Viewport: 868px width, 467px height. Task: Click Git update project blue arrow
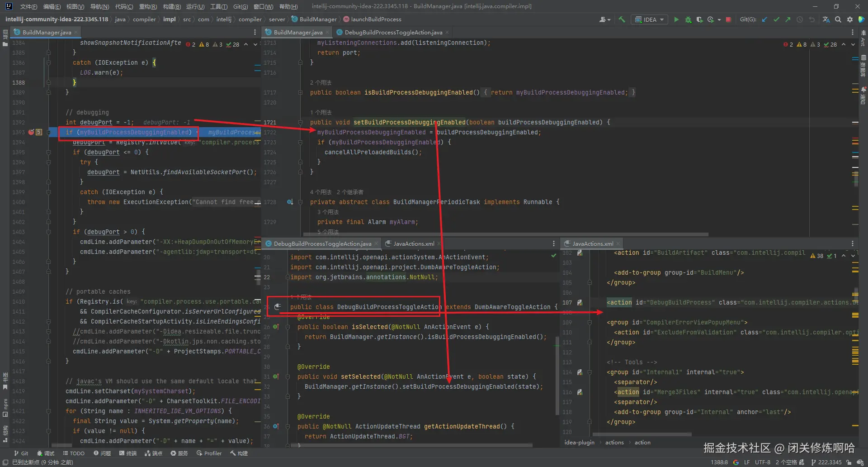(764, 19)
